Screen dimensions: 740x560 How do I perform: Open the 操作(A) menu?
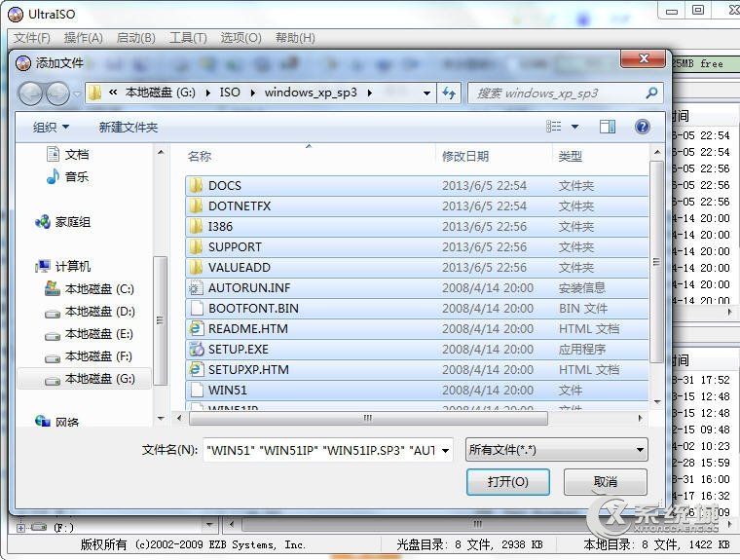coord(83,38)
